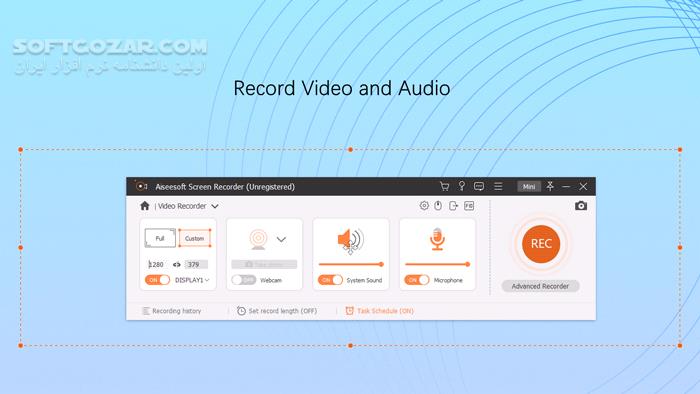Viewport: 700px width, 394px height.
Task: Click the output export icon
Action: [x=454, y=206]
